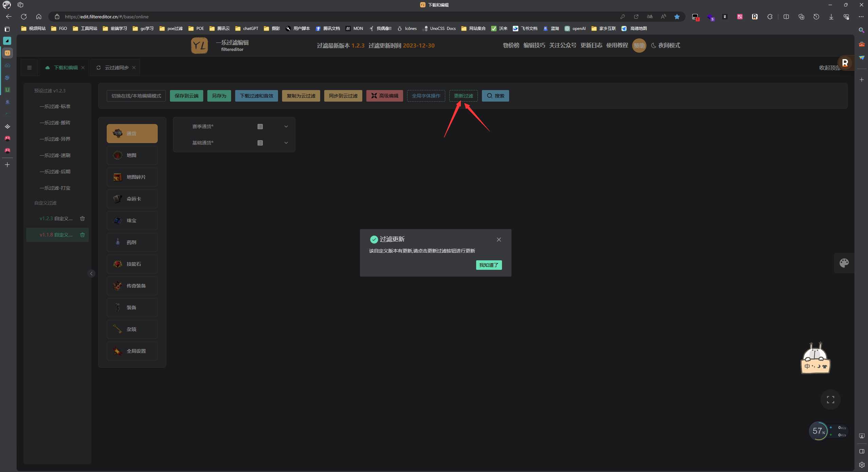
Task: Click the 保存到云端 save button
Action: tap(186, 95)
